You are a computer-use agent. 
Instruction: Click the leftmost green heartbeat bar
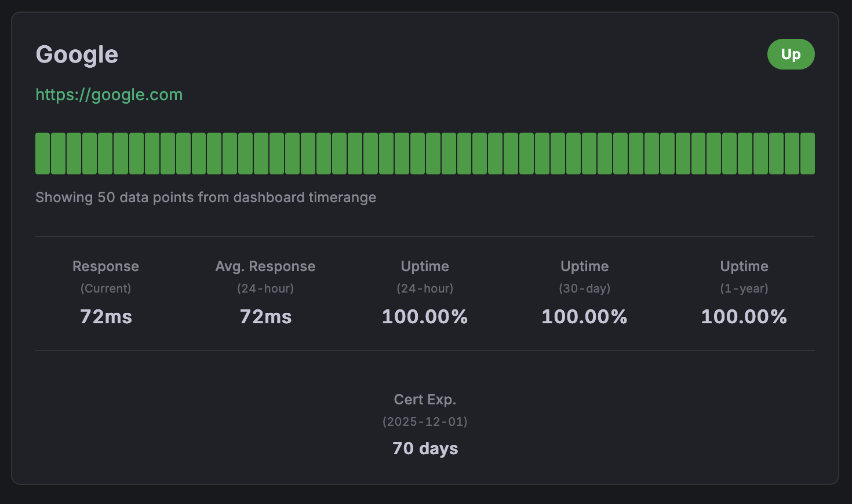point(43,154)
